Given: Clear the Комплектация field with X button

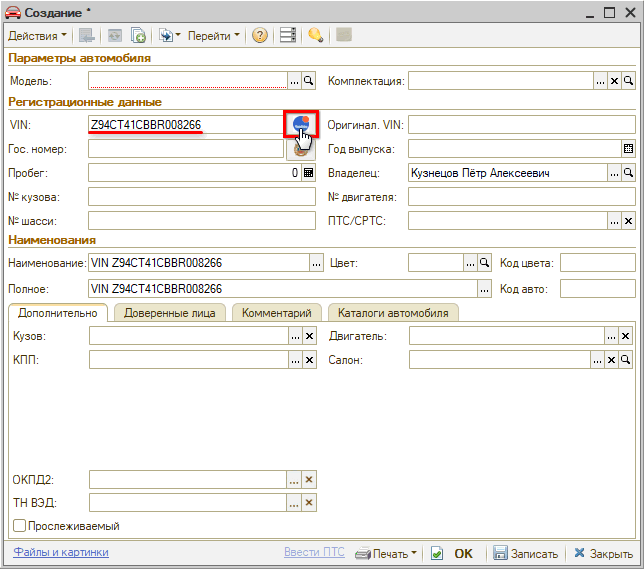Looking at the screenshot, I should pos(614,81).
